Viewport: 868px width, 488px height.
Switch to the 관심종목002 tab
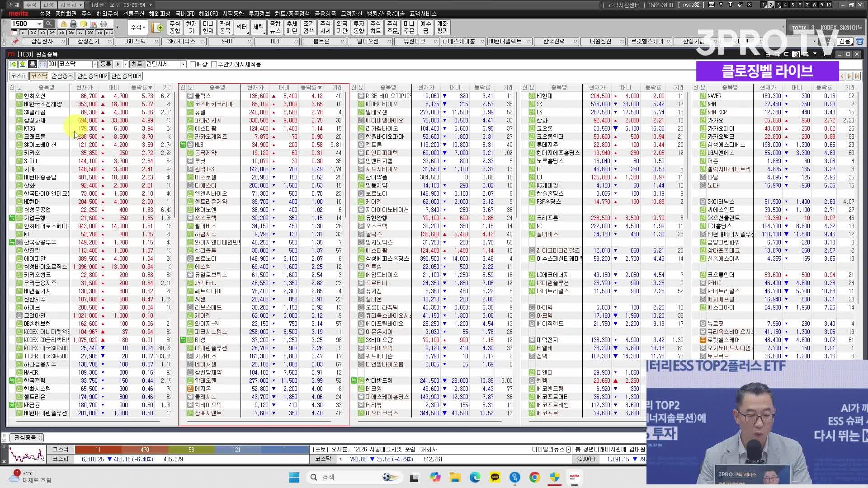92,76
